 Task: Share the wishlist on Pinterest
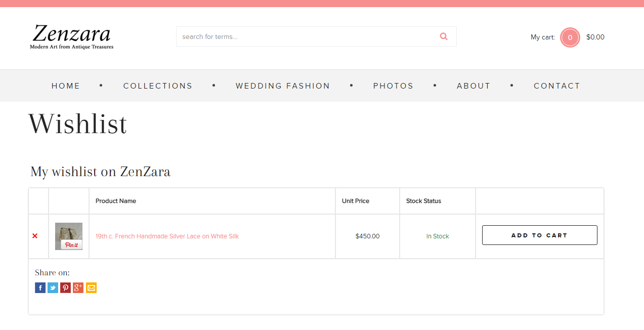pos(65,288)
